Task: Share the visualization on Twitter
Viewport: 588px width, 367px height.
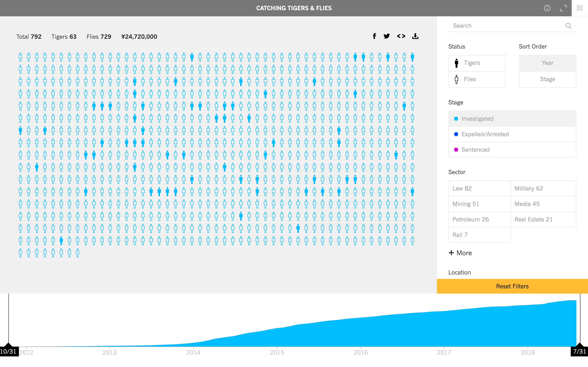Action: [387, 36]
